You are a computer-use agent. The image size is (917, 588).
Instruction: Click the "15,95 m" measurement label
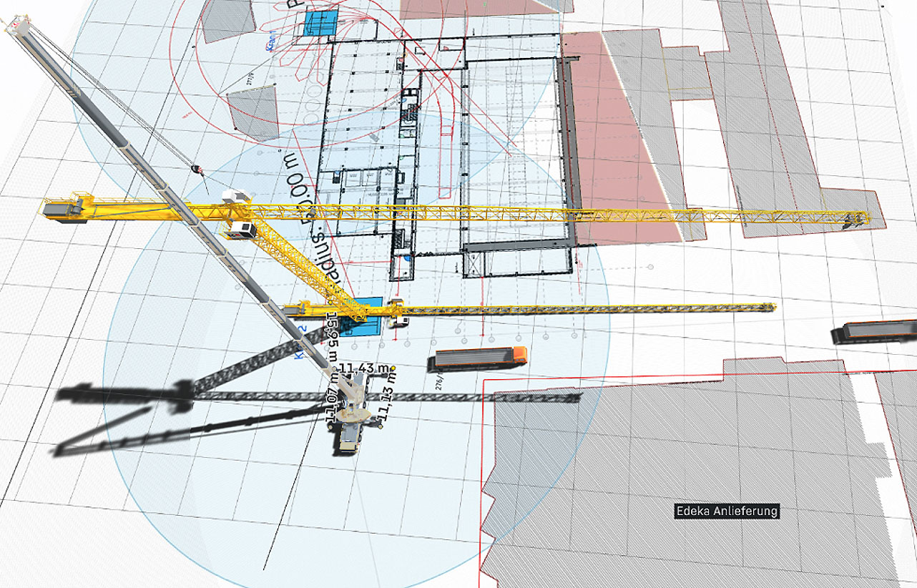point(332,335)
